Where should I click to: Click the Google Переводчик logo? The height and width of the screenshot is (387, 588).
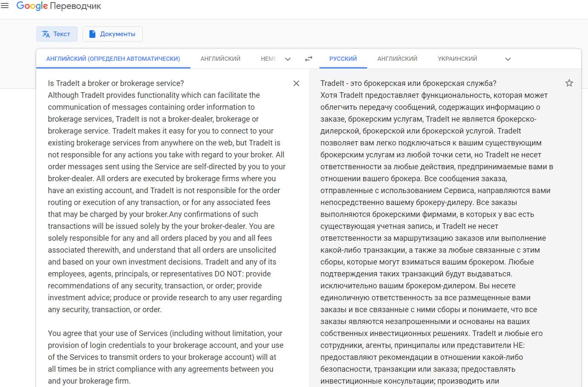(x=58, y=6)
